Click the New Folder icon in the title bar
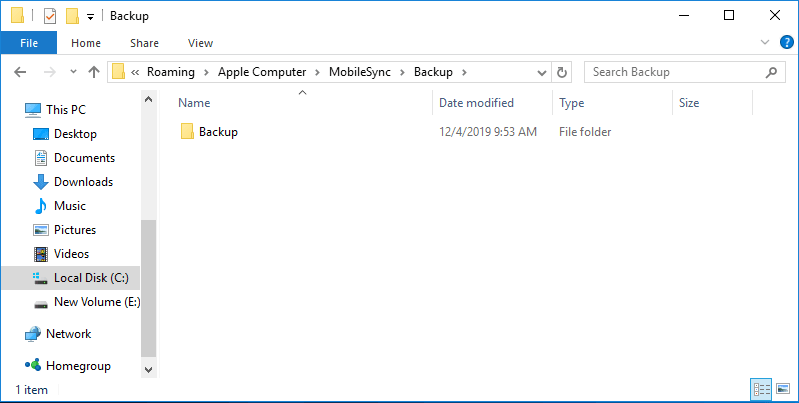Viewport: 799px width, 403px height. (71, 16)
